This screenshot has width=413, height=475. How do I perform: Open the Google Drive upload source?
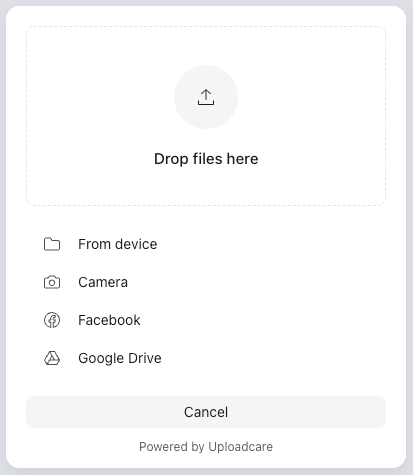tap(206, 358)
